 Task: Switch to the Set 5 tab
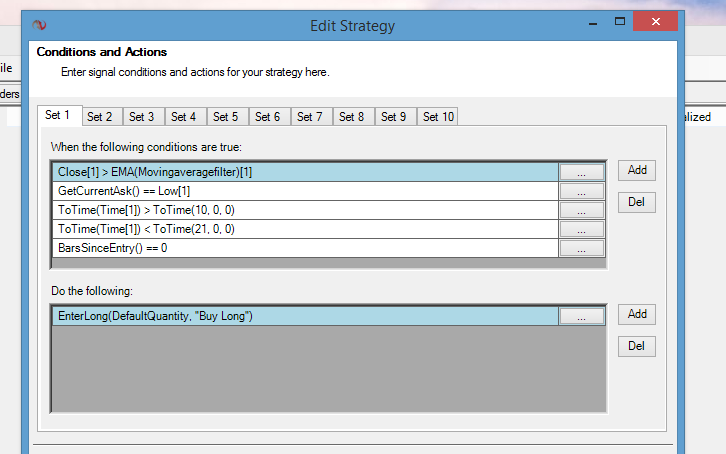[x=225, y=117]
